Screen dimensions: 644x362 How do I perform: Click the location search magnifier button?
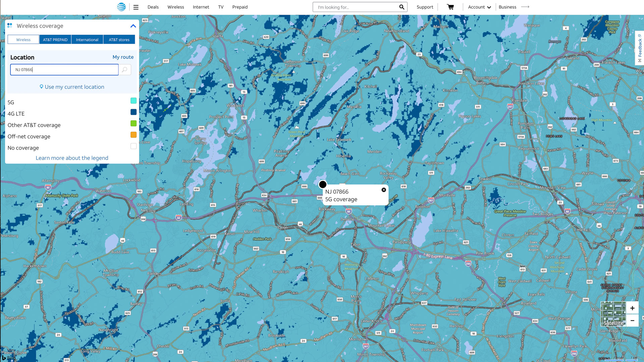click(125, 70)
